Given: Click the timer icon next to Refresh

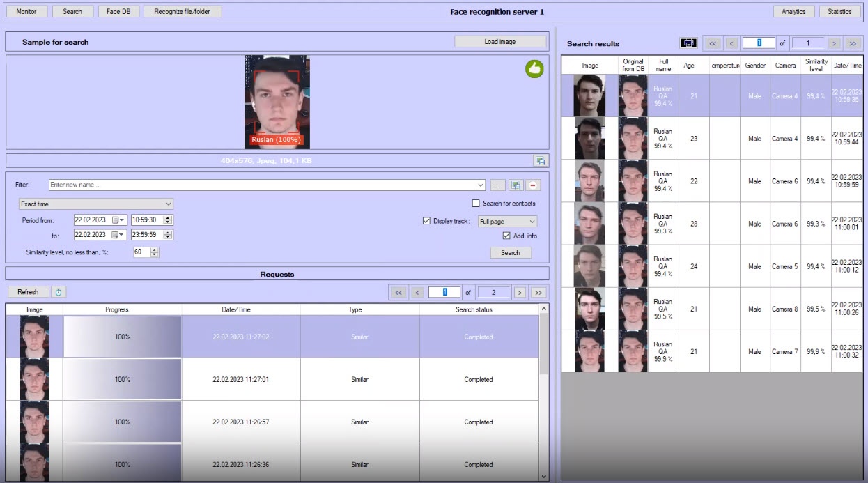Looking at the screenshot, I should (x=59, y=292).
